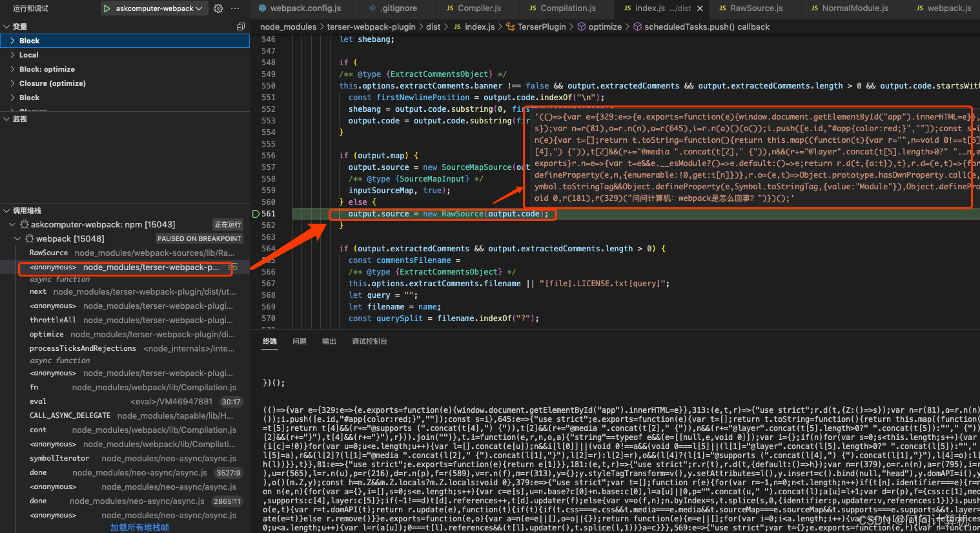This screenshot has height=533, width=980.
Task: Open the debug view more actions ellipsis
Action: [235, 8]
